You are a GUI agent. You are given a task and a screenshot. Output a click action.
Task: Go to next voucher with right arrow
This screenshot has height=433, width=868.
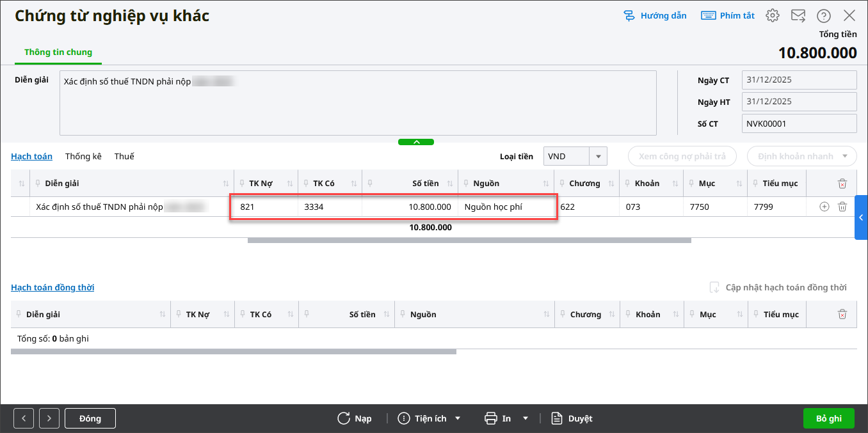point(49,418)
